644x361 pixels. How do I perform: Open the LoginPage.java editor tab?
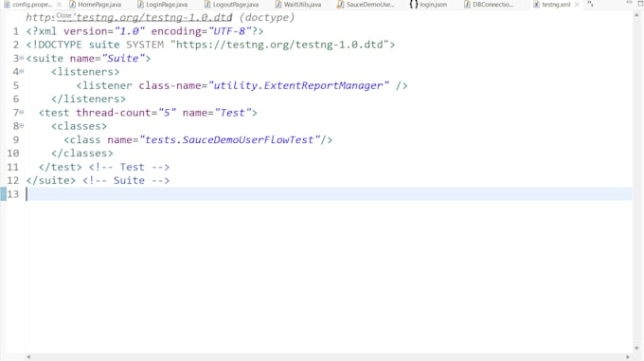point(163,5)
